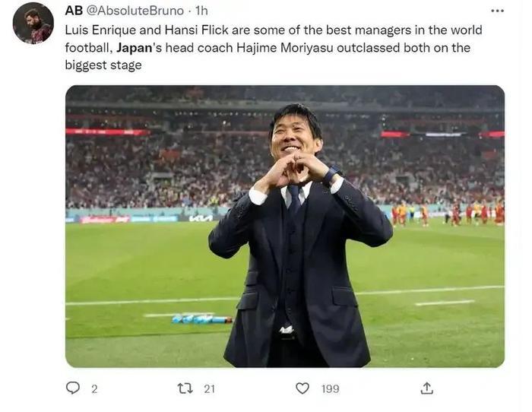Open the tweet via the 1h timestamp
Image resolution: width=532 pixels, height=412 pixels.
[202, 11]
